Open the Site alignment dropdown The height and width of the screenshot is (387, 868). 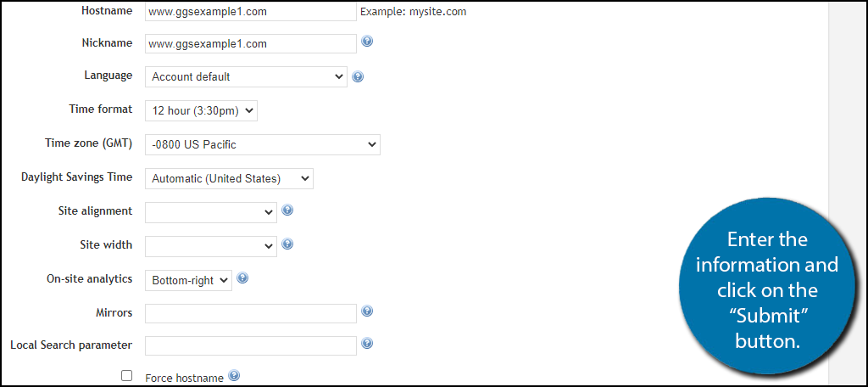point(211,212)
